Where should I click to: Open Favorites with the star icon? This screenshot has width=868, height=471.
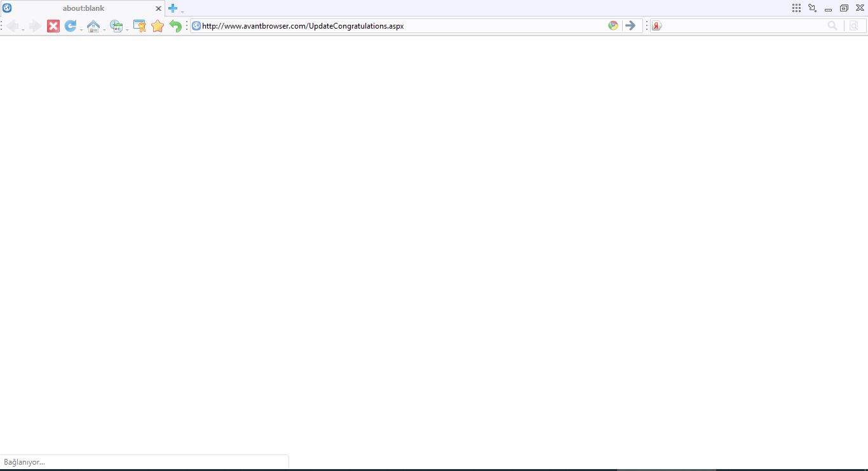tap(158, 26)
